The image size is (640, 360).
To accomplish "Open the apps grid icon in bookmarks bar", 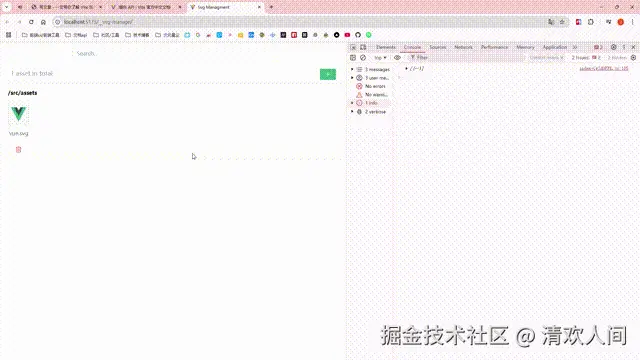I will (x=9, y=35).
